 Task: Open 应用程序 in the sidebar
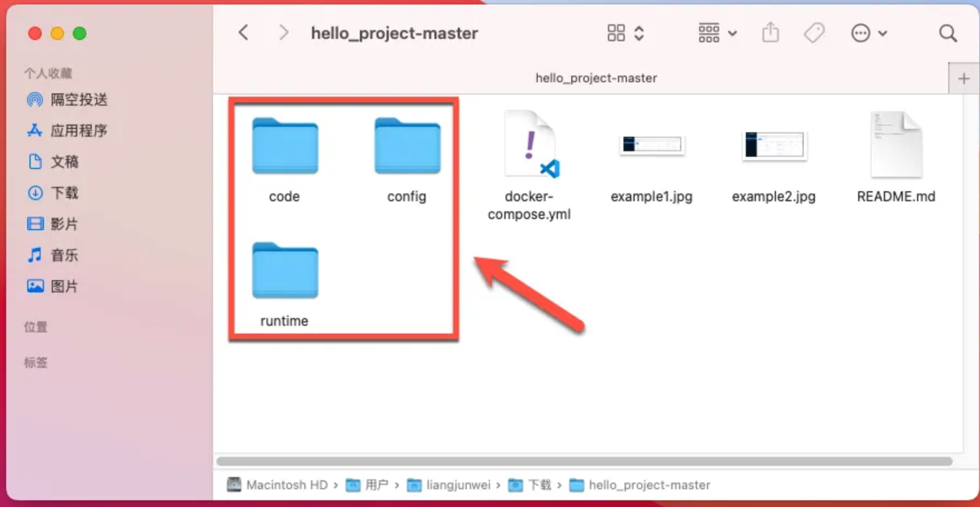(78, 131)
